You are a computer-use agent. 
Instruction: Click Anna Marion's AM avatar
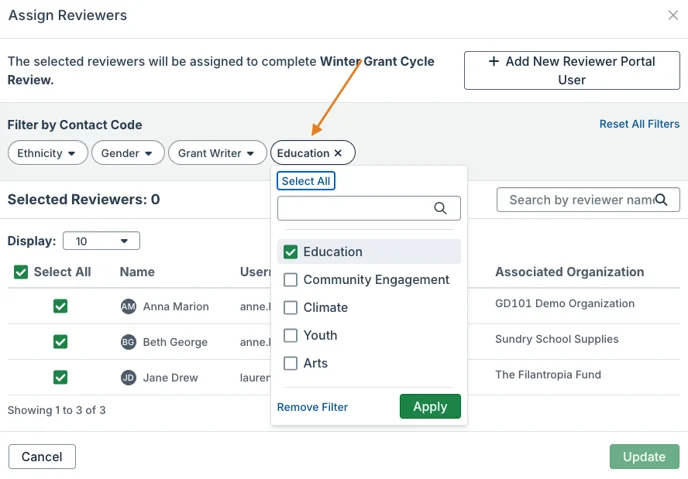tap(128, 306)
